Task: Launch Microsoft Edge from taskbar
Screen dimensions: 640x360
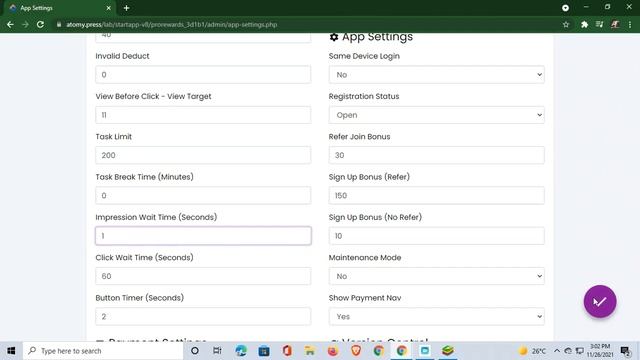Action: point(241,351)
